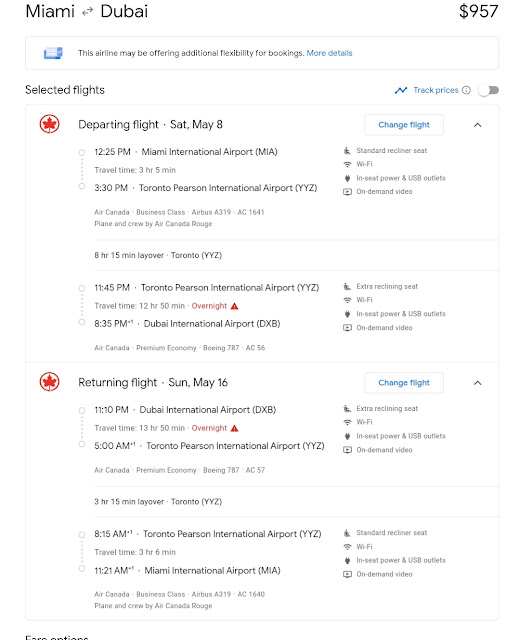Open the More details link
The image size is (520, 640).
click(x=329, y=53)
